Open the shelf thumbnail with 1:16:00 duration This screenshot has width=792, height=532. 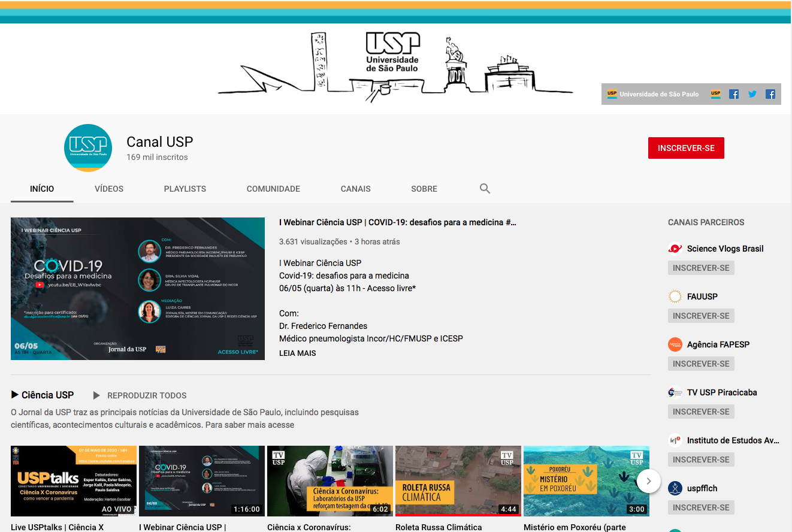point(202,481)
